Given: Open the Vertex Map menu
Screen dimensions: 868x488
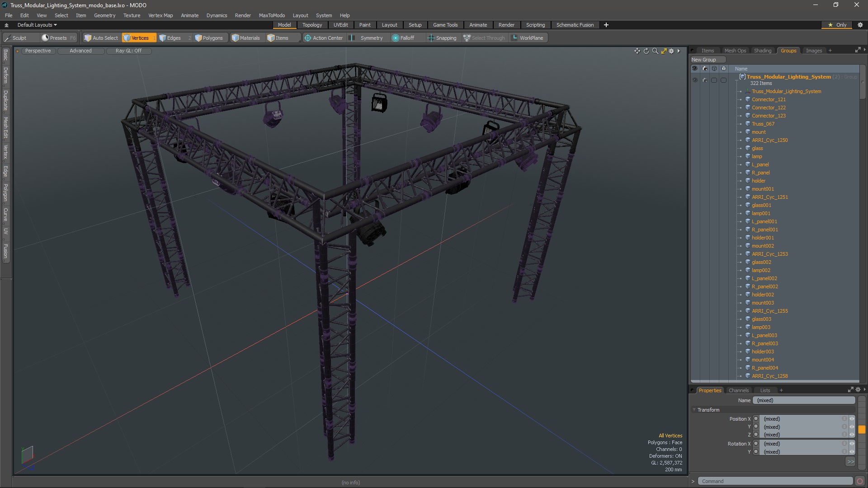Looking at the screenshot, I should click(160, 15).
